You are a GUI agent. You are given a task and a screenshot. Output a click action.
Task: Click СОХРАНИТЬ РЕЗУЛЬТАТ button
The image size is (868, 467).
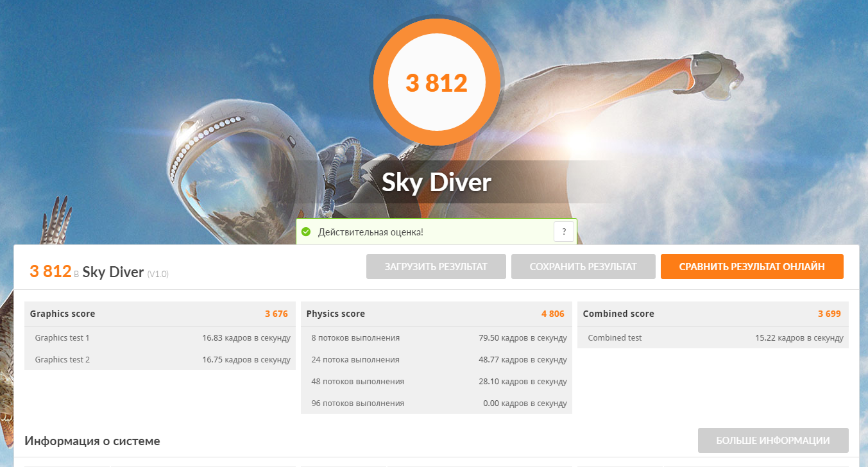[583, 267]
